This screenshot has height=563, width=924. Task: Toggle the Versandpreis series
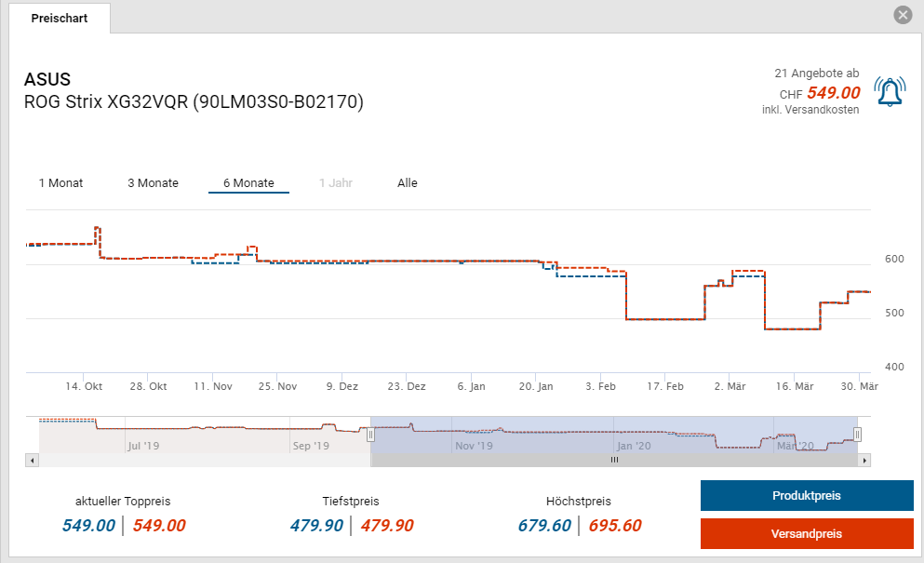806,534
